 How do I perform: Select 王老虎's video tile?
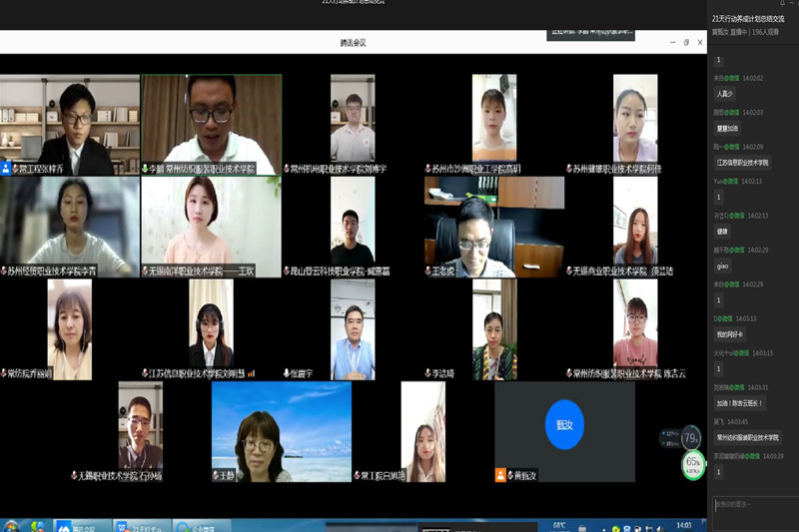click(x=494, y=227)
